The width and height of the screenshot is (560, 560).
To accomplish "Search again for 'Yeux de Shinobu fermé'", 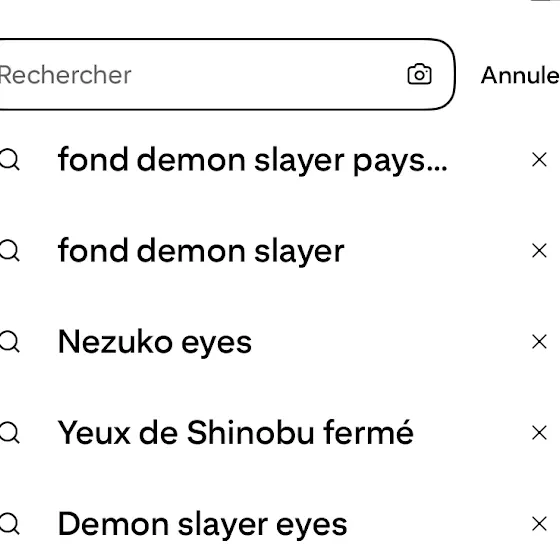I will 236,432.
